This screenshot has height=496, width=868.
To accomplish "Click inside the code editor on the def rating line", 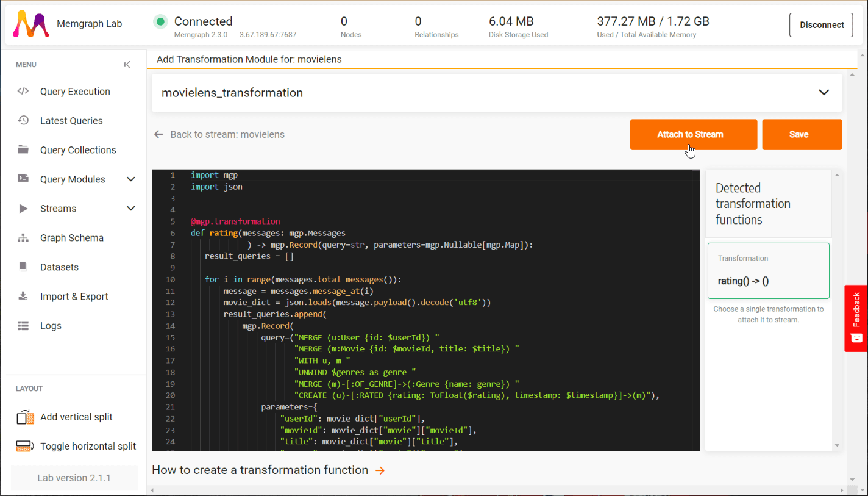I will coord(268,233).
